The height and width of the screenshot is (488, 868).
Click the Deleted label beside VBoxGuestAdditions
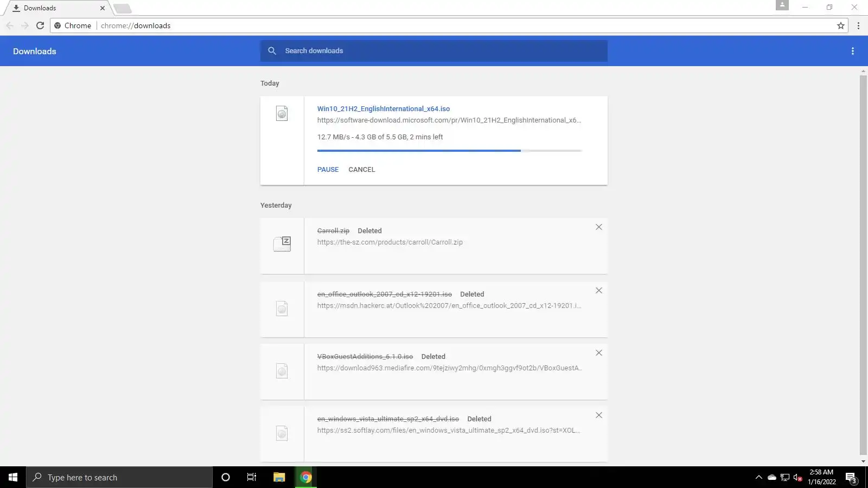[433, 357]
